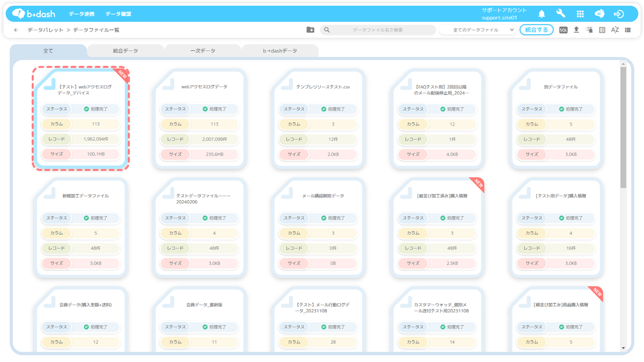
Task: Click the 0B size on メール購読解除データ
Action: (x=333, y=263)
